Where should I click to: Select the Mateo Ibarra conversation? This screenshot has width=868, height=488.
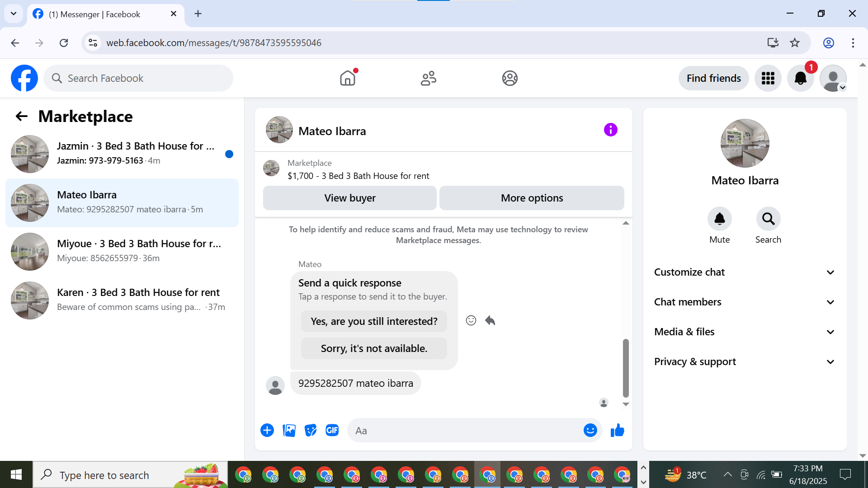(x=122, y=203)
